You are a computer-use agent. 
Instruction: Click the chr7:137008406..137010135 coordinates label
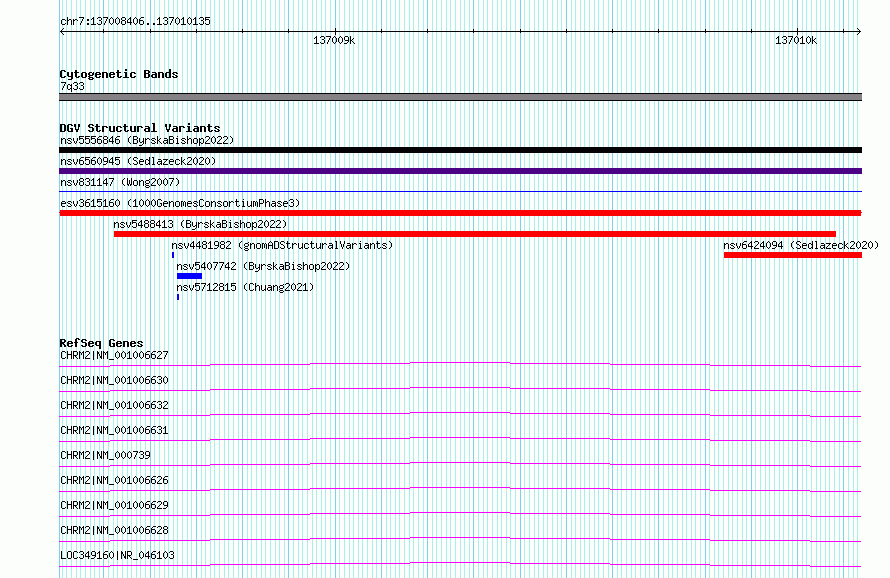coord(135,21)
